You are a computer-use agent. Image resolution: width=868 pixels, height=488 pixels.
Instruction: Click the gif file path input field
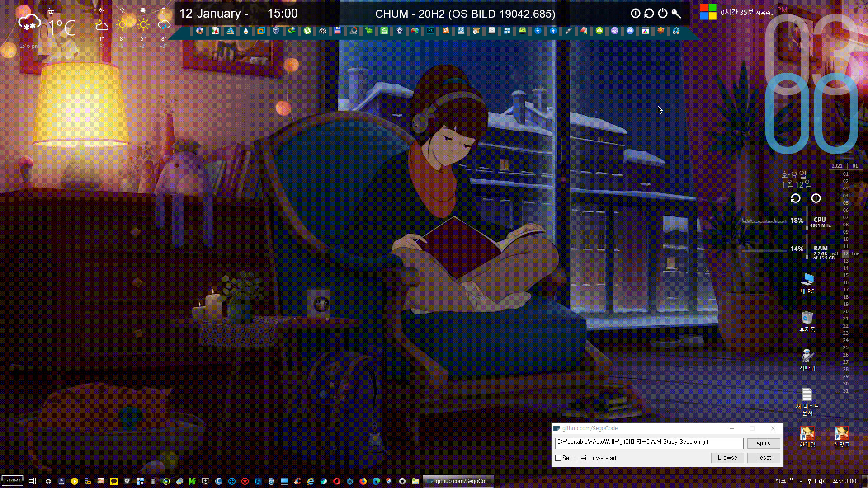coord(649,443)
